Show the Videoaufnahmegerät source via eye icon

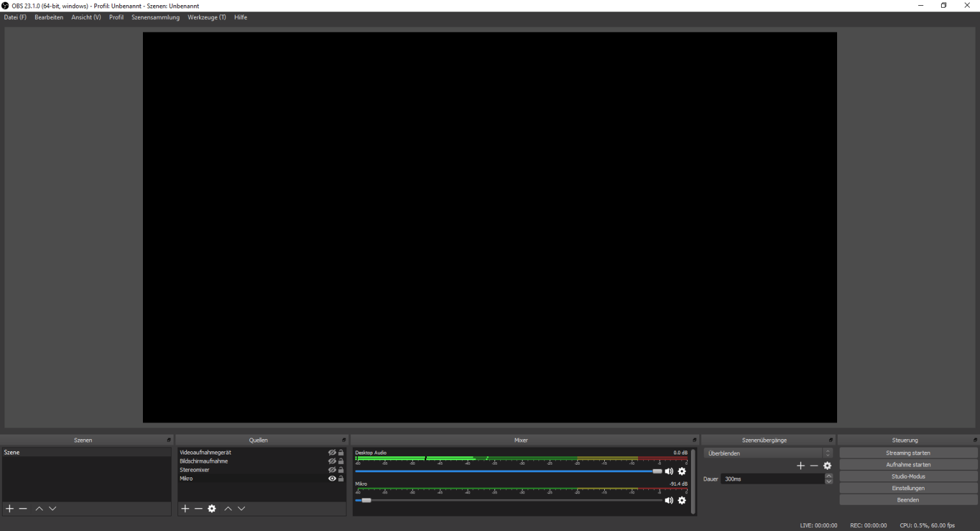[x=332, y=452]
